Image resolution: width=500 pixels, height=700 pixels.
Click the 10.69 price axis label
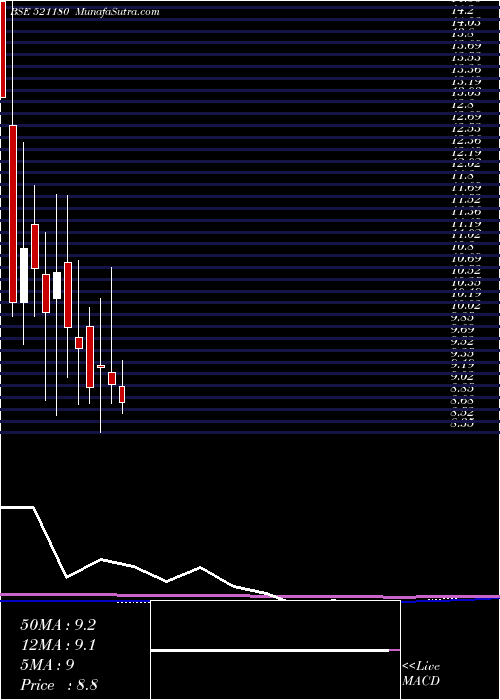pos(466,258)
